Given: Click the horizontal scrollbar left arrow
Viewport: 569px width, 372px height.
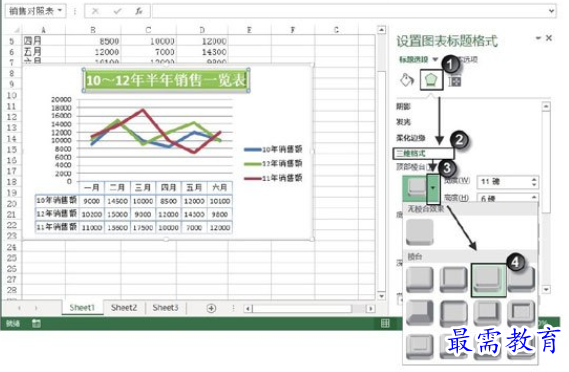Looking at the screenshot, I should coord(248,308).
